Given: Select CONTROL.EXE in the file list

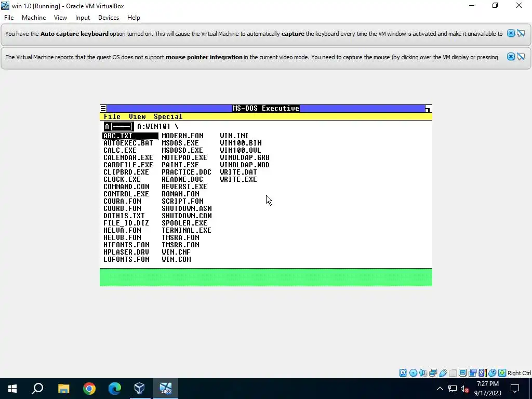Looking at the screenshot, I should [126, 194].
